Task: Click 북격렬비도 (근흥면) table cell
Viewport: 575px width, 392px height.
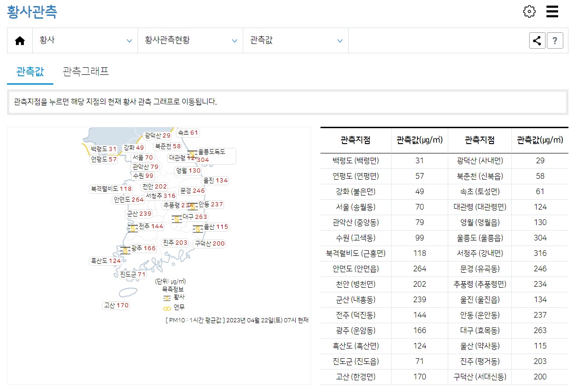Action: click(x=356, y=253)
